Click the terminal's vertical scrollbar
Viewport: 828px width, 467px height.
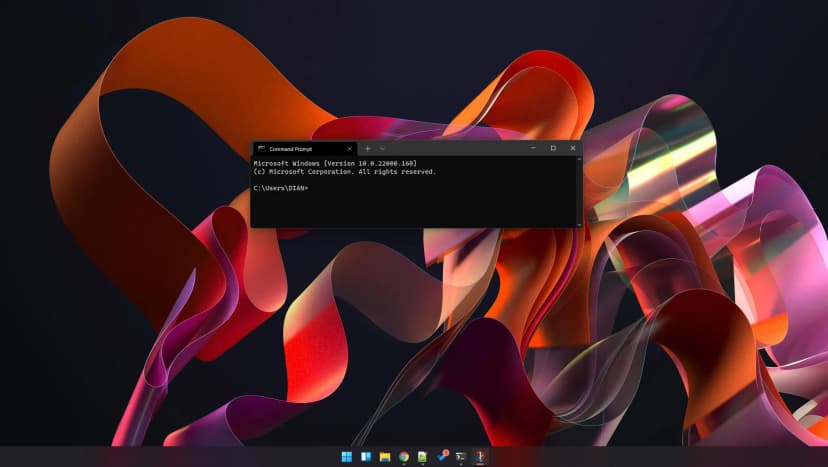click(579, 190)
